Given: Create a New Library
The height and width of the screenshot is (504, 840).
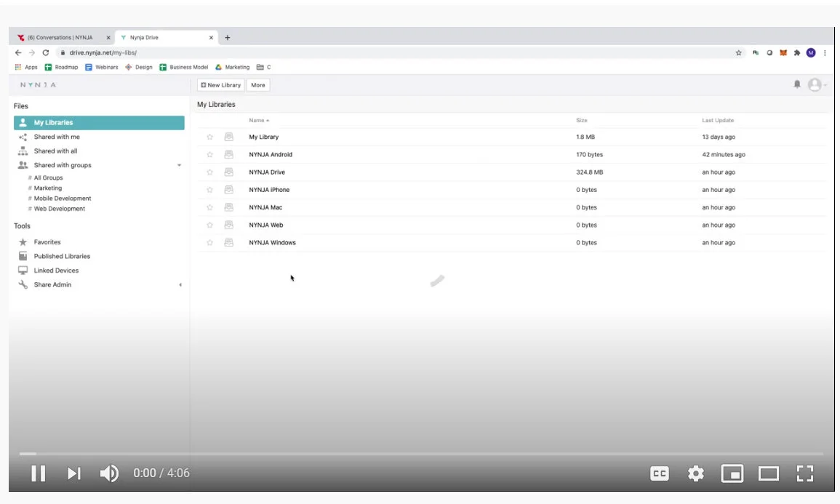Looking at the screenshot, I should coord(220,84).
